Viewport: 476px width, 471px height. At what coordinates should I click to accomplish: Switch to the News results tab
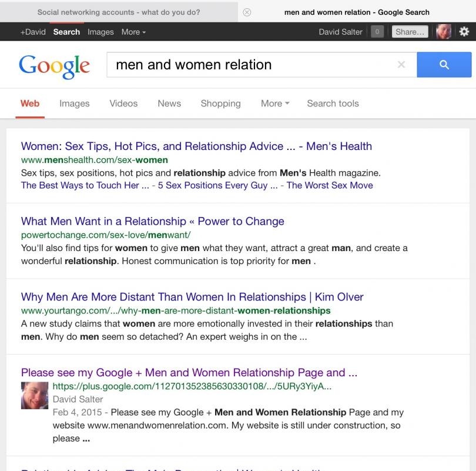[x=169, y=103]
